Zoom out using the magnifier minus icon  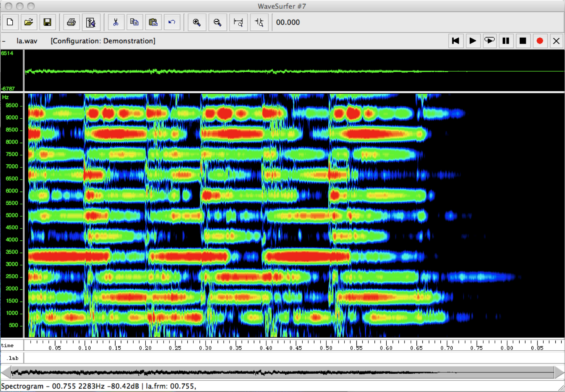pyautogui.click(x=217, y=22)
